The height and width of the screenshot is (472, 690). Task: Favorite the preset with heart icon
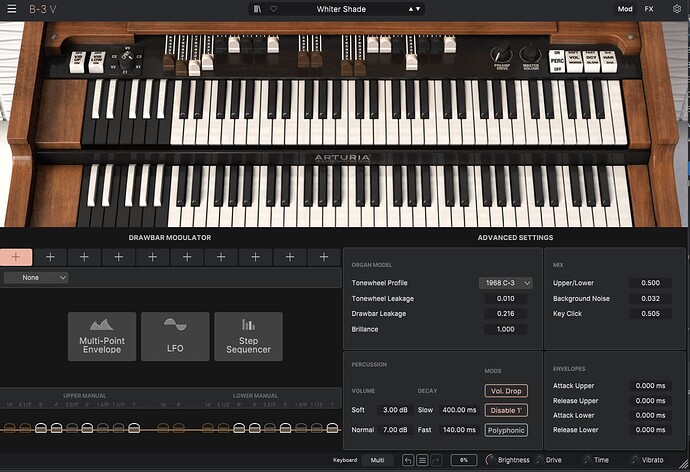click(273, 9)
